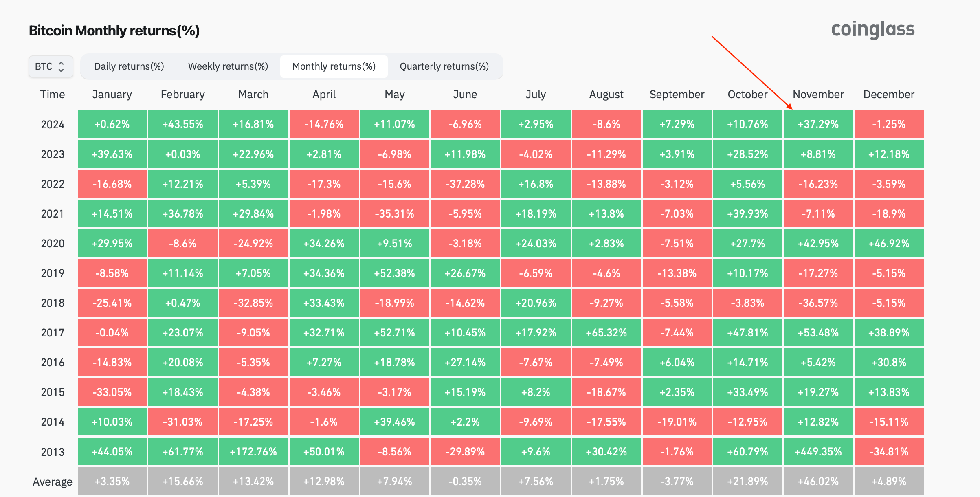Click the Time column header

pyautogui.click(x=53, y=95)
